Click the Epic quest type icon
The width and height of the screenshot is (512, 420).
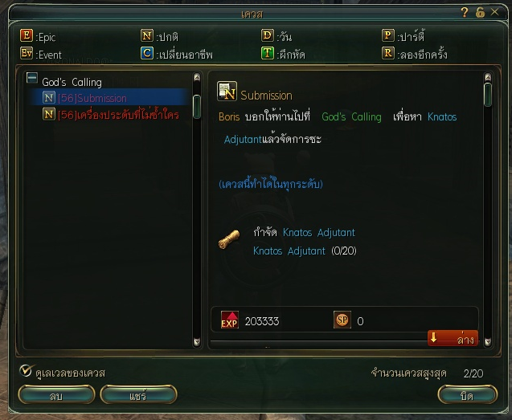click(x=27, y=35)
